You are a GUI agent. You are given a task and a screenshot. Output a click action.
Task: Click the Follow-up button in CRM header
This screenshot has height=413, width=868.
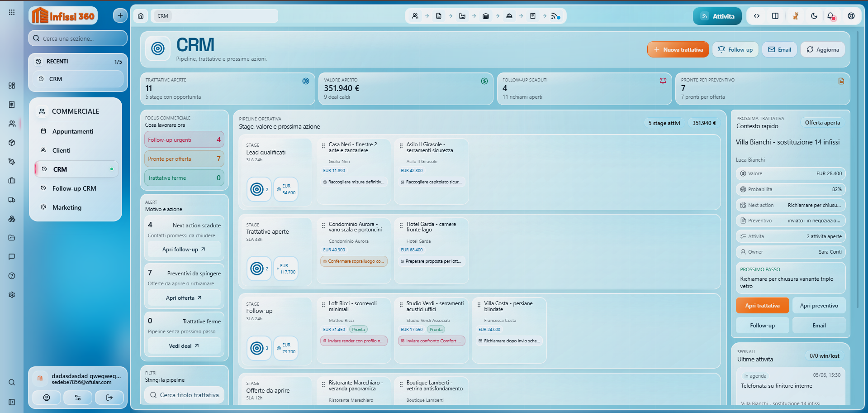[x=735, y=50]
